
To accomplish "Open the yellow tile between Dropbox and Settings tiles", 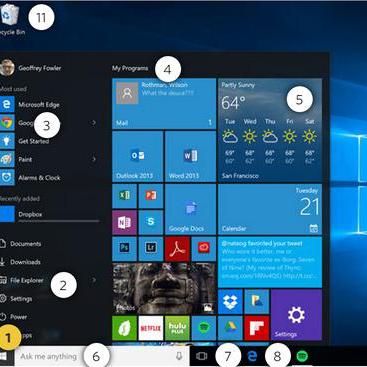I will pos(256,302).
